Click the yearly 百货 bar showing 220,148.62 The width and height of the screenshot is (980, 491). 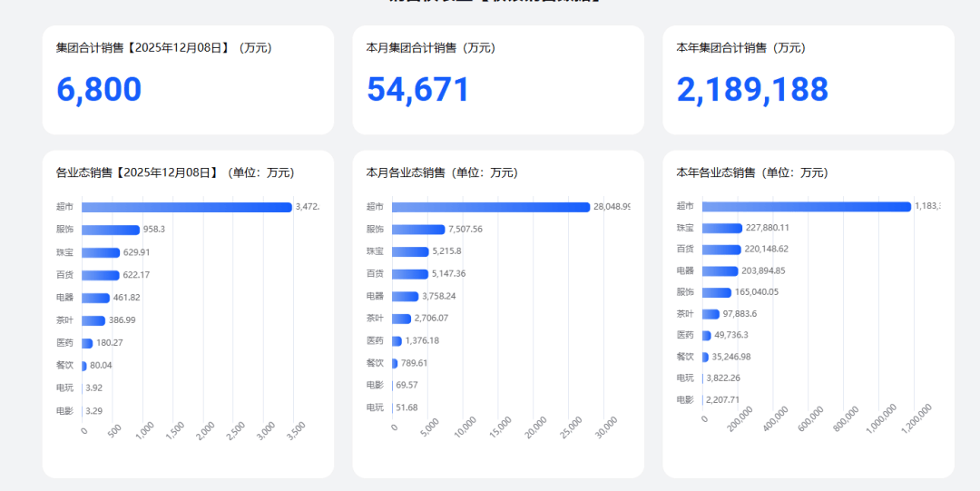point(722,250)
